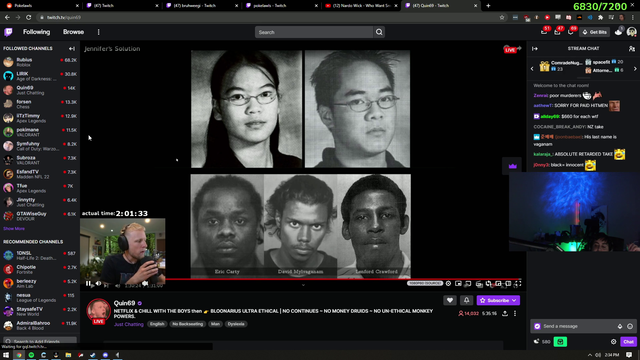Collapse the stream chat panel
640x360 pixels.
point(535,49)
